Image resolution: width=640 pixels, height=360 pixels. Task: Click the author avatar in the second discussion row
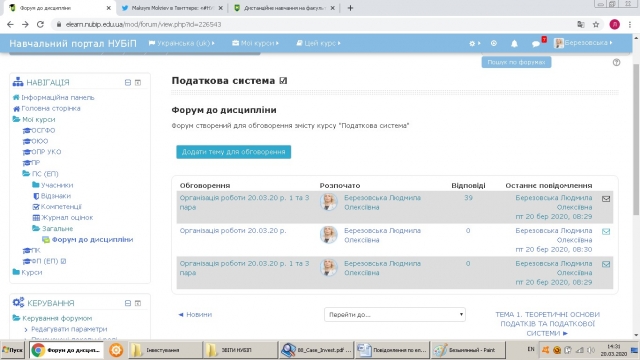click(329, 235)
